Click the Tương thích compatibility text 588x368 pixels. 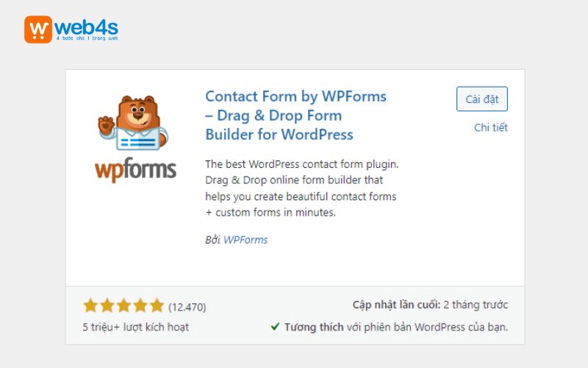(x=314, y=327)
